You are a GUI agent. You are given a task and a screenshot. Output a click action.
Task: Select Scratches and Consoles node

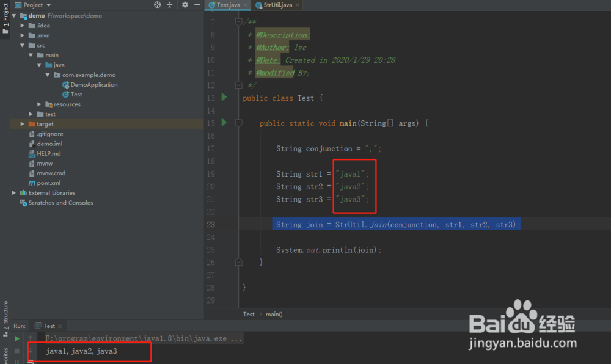[60, 203]
